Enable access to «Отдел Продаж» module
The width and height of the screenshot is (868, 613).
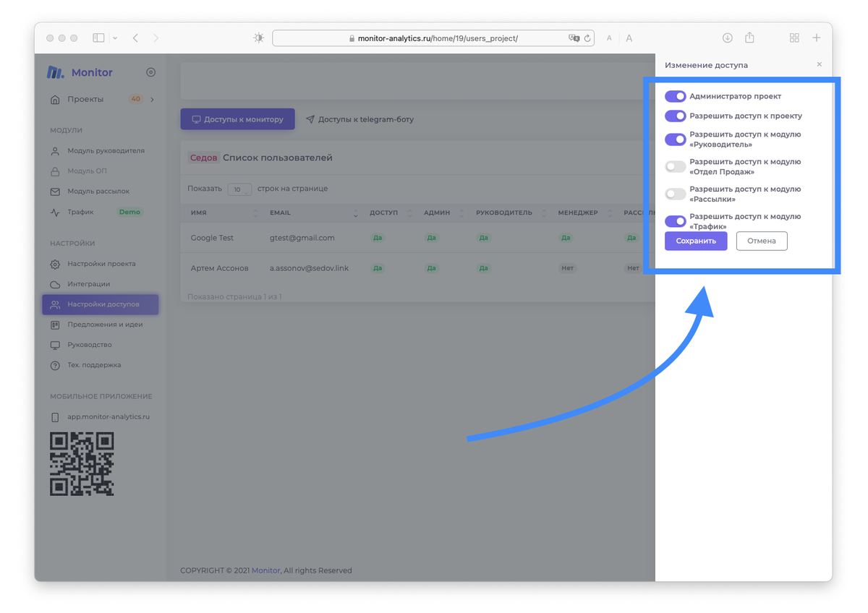pyautogui.click(x=675, y=167)
